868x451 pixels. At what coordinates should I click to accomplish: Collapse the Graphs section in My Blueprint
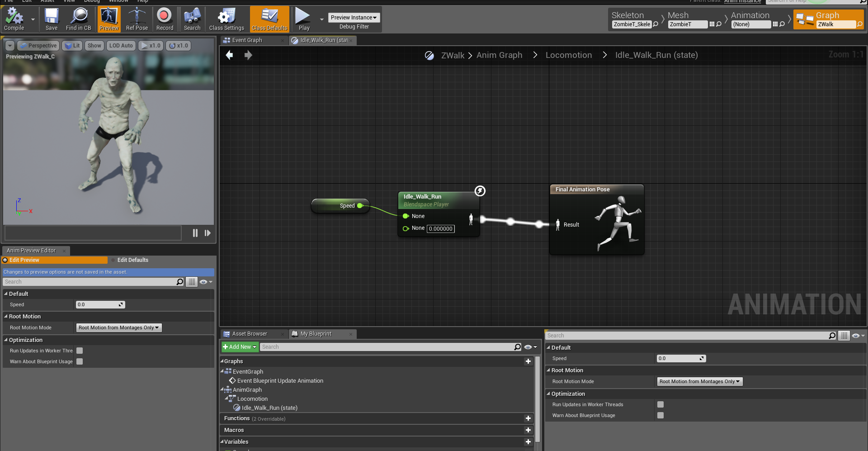(x=222, y=361)
